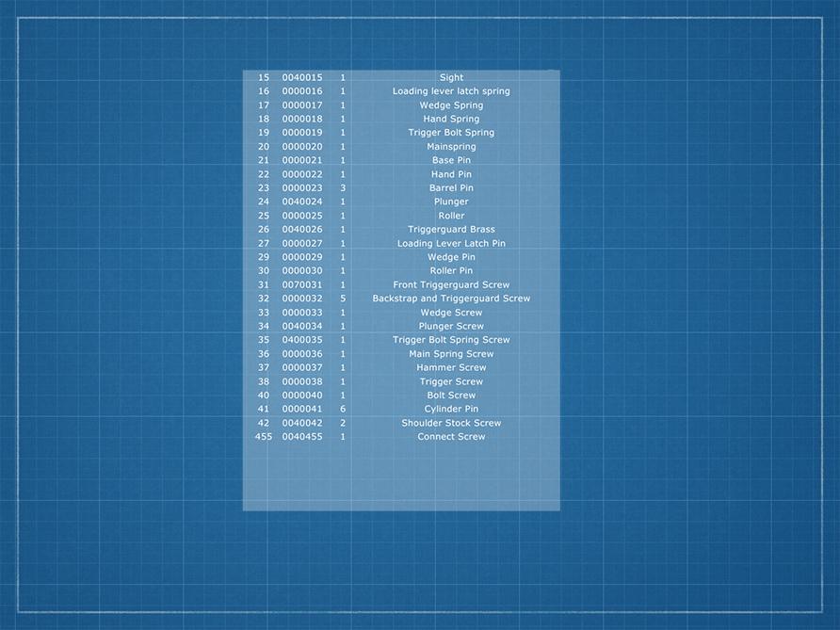
Task: Select the Barrel Pin quantity 3
Action: pos(343,188)
